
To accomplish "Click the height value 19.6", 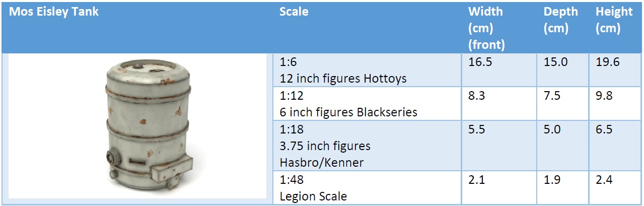I will click(x=608, y=62).
